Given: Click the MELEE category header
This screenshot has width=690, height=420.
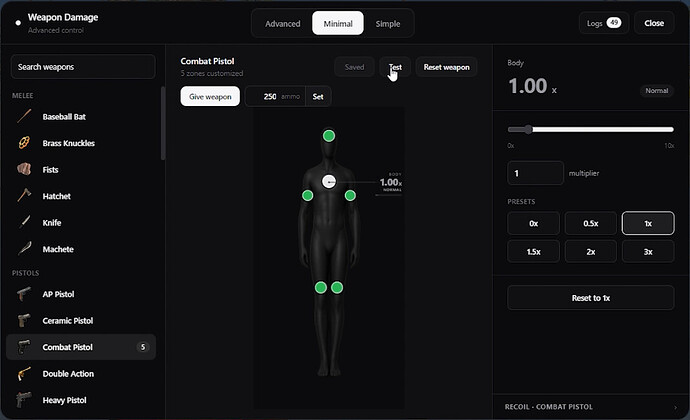Looking at the screenshot, I should (22, 96).
